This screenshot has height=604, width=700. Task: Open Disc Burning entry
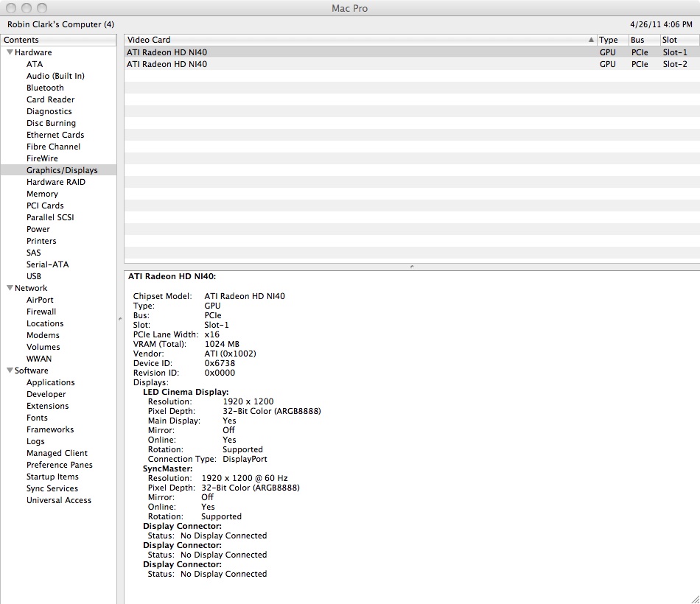click(x=51, y=123)
